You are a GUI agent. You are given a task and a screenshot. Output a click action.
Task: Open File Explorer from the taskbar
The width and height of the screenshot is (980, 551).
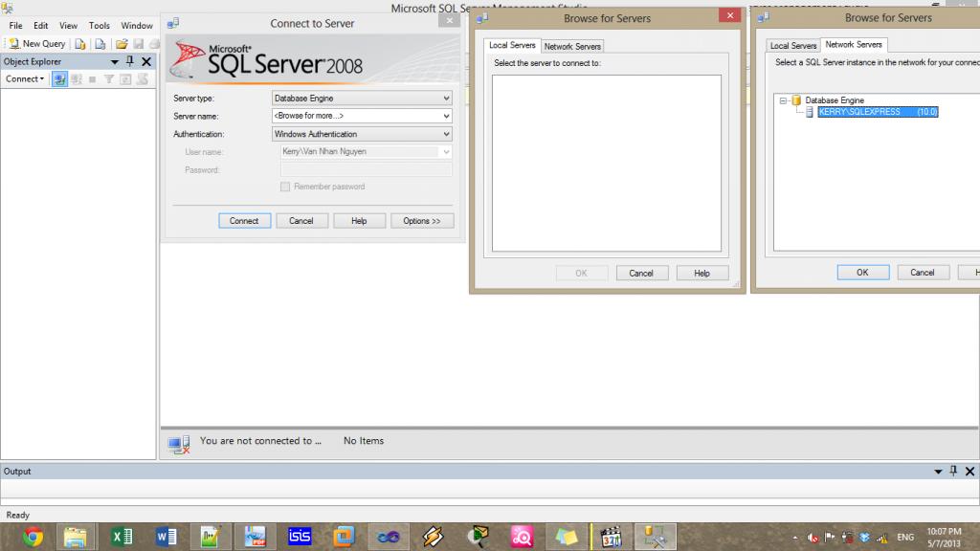coord(76,537)
